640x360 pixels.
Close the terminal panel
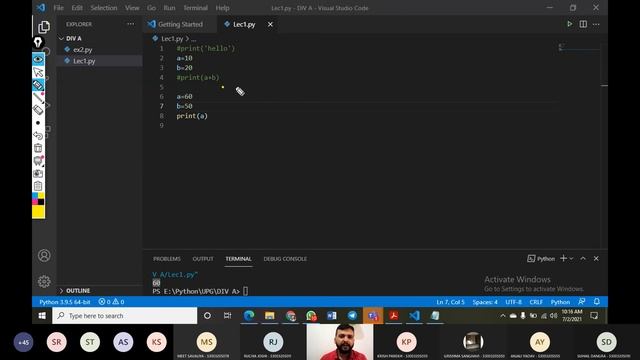tap(596, 258)
